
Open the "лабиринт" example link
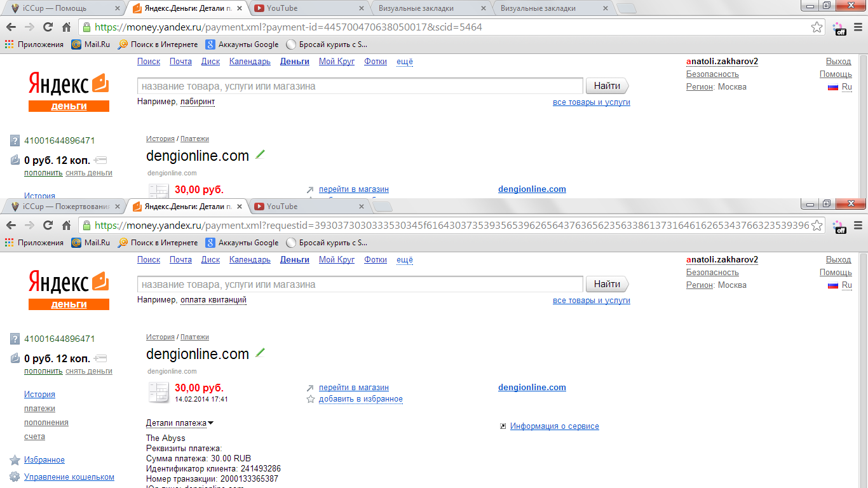point(198,102)
